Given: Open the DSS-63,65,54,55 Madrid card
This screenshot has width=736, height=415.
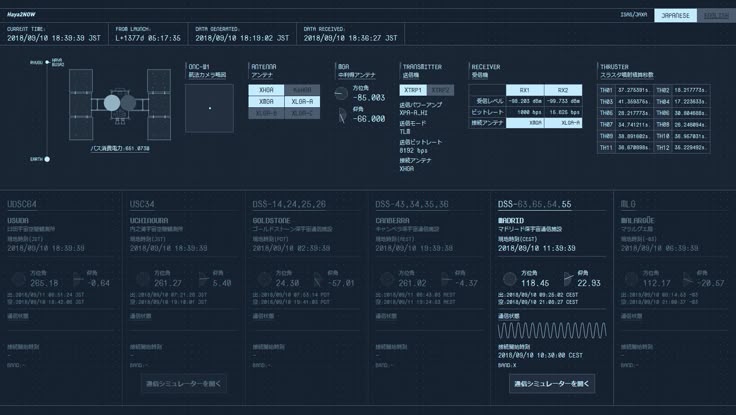Looking at the screenshot, I should (x=552, y=296).
